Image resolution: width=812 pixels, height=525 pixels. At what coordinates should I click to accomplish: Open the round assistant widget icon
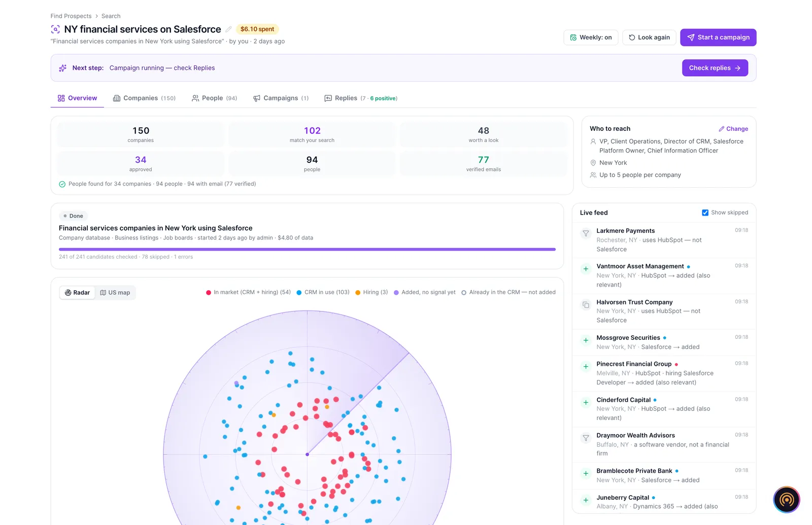[x=787, y=500]
